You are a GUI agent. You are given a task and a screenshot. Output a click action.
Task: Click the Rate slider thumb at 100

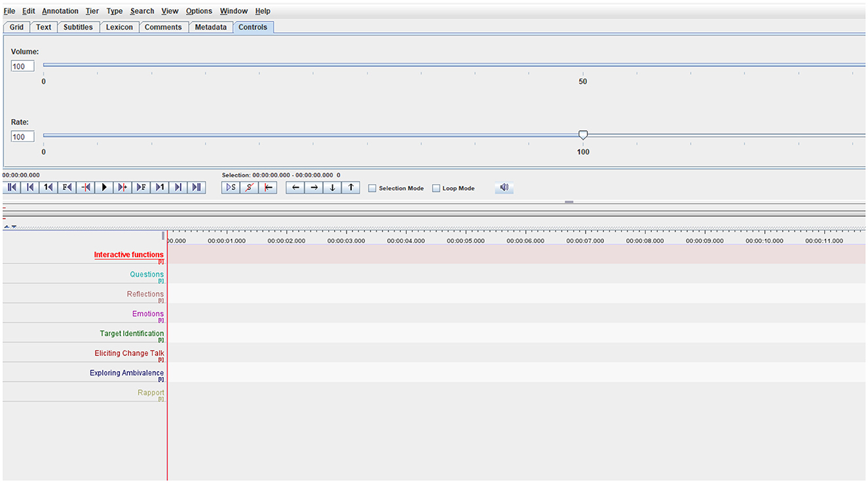pyautogui.click(x=583, y=135)
